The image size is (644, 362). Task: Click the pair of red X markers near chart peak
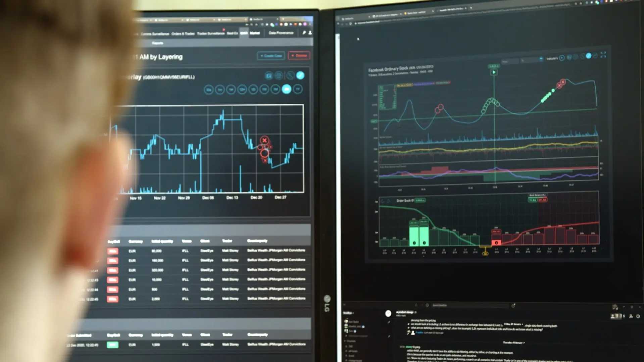coord(561,84)
